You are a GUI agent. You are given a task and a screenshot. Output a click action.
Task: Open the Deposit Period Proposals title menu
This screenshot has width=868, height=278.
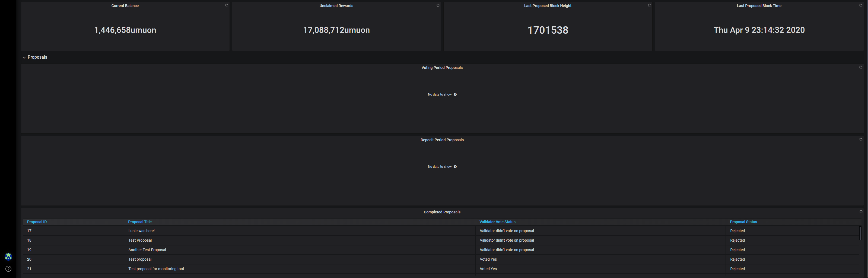tap(442, 140)
